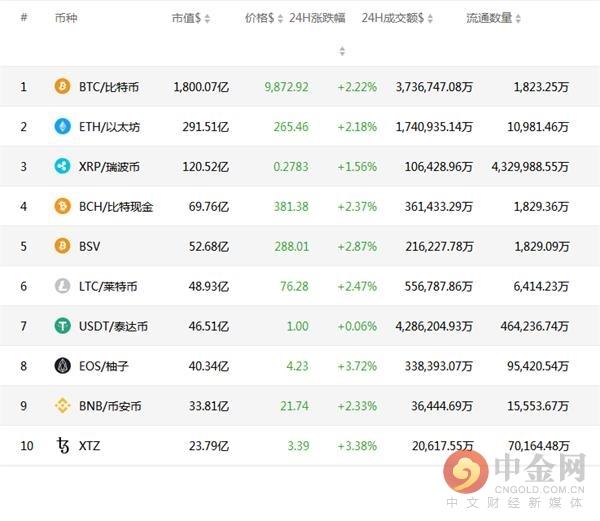Select BTC price 9,872.92

[287, 87]
